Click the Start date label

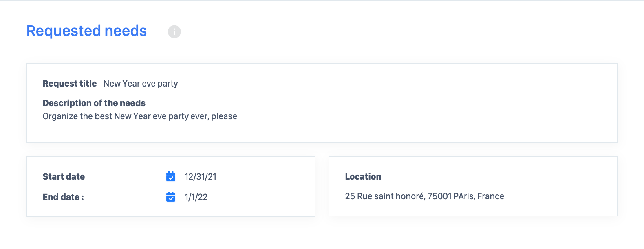point(64,177)
